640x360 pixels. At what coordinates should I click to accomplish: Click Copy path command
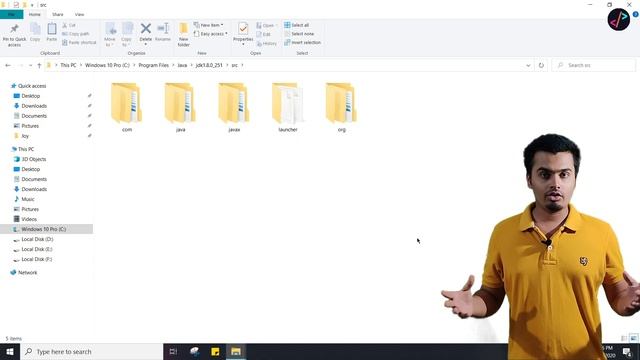pyautogui.click(x=76, y=34)
